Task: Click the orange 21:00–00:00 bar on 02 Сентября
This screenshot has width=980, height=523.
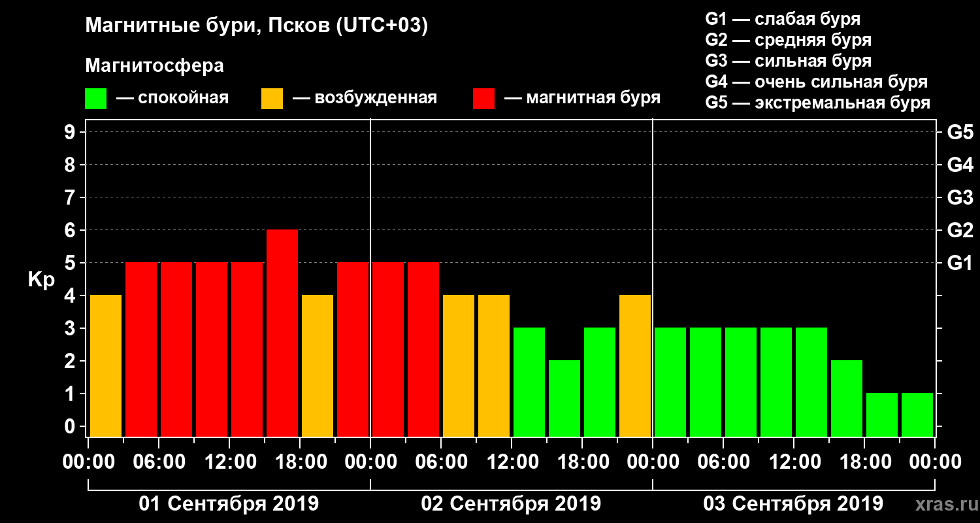Action: 635,365
